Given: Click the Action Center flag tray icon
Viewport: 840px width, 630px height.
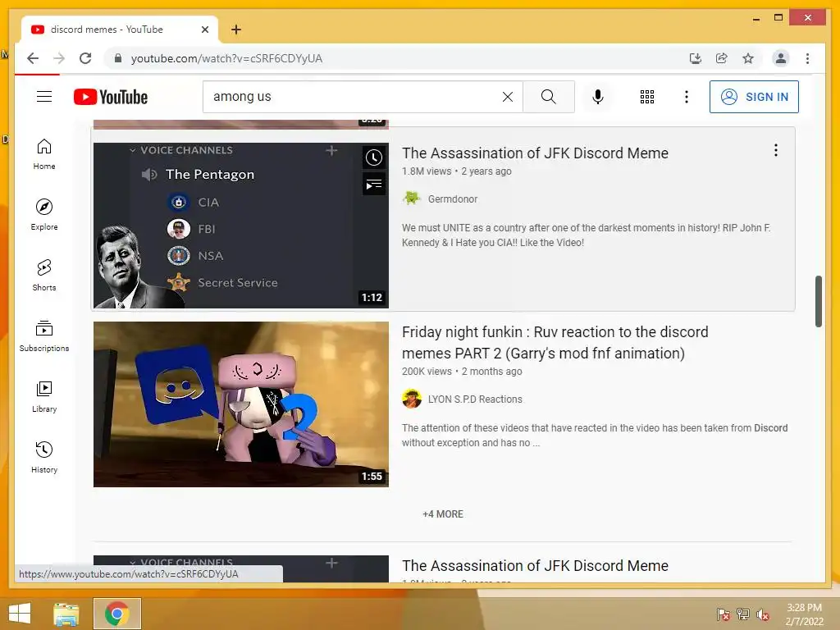Looking at the screenshot, I should coord(724,614).
